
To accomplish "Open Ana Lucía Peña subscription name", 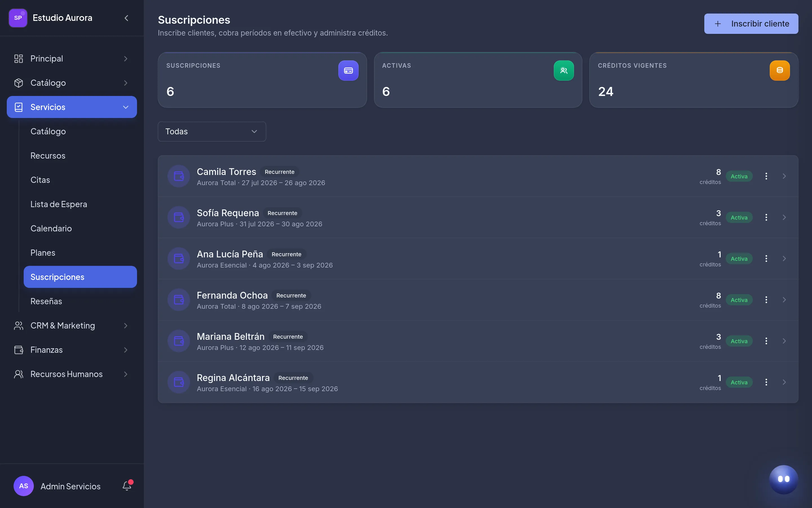I will click(230, 254).
